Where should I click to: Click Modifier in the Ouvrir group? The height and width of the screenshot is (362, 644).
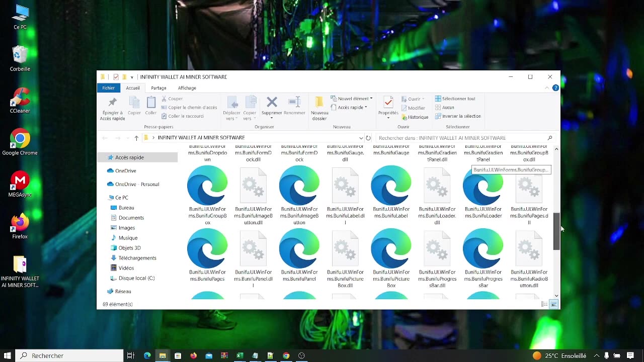pos(413,108)
